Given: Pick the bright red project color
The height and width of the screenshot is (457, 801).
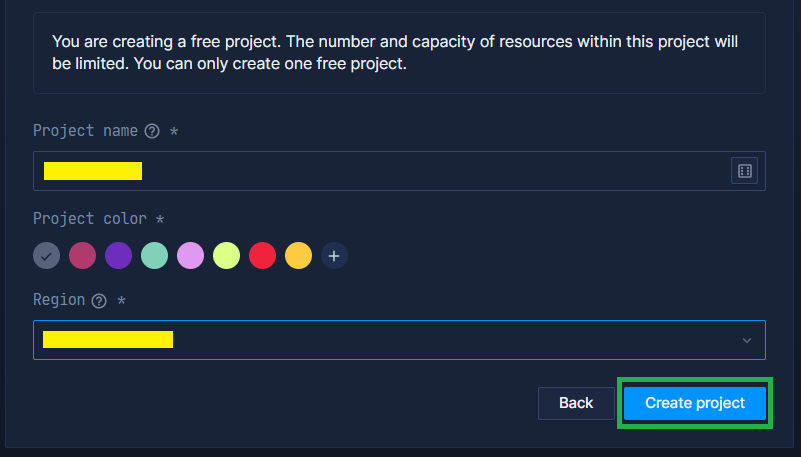Looking at the screenshot, I should coord(263,255).
